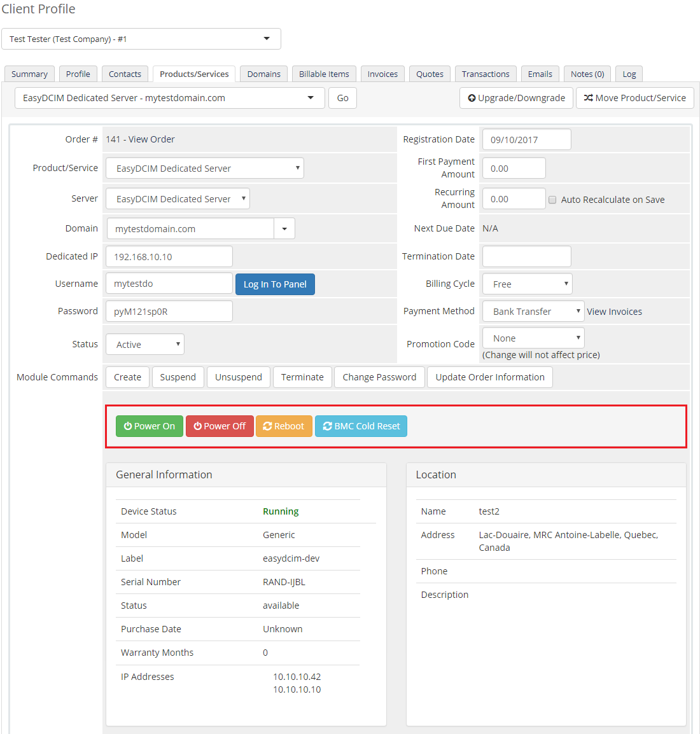Image resolution: width=700 pixels, height=734 pixels.
Task: Click the Recurring Amount field
Action: click(514, 198)
